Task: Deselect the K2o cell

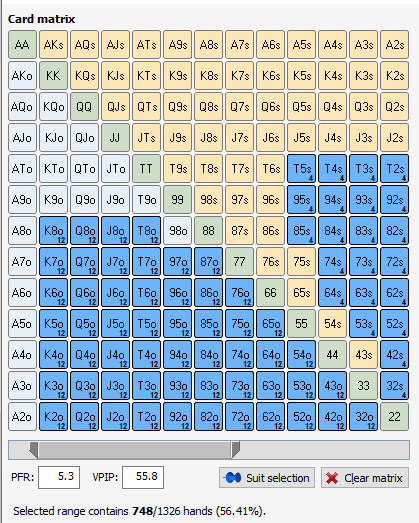Action: [53, 417]
